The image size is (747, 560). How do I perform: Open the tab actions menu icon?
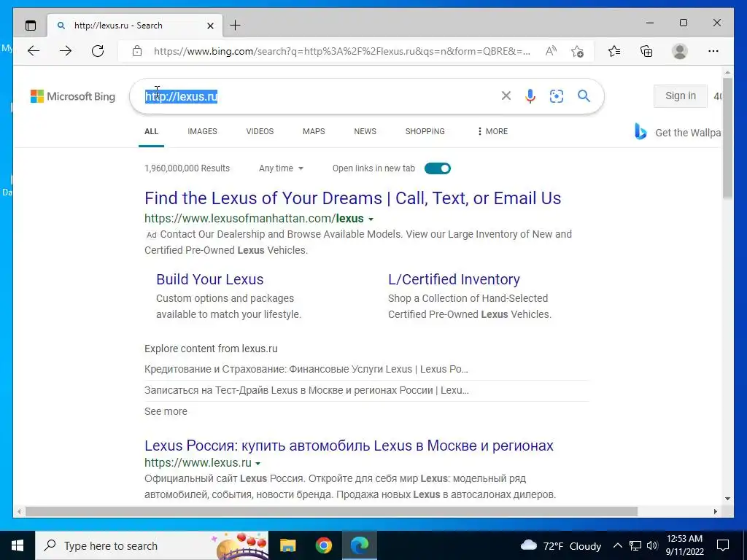pos(31,26)
